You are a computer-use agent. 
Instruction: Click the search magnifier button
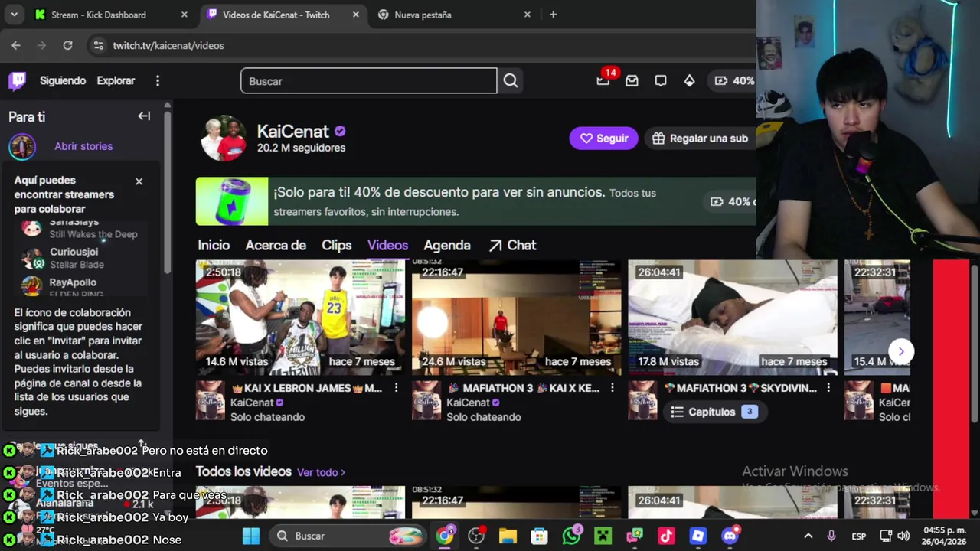point(511,80)
